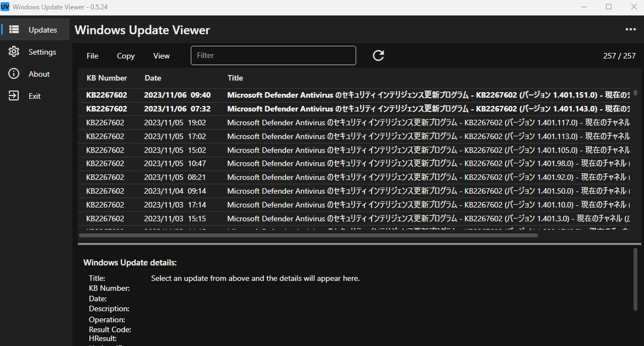Click the vertical scrollbar thumb of update list

point(635,93)
